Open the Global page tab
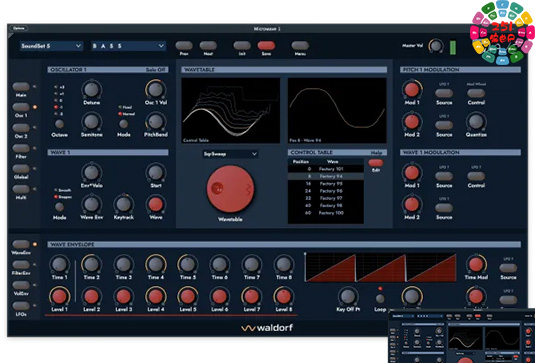 point(21,169)
